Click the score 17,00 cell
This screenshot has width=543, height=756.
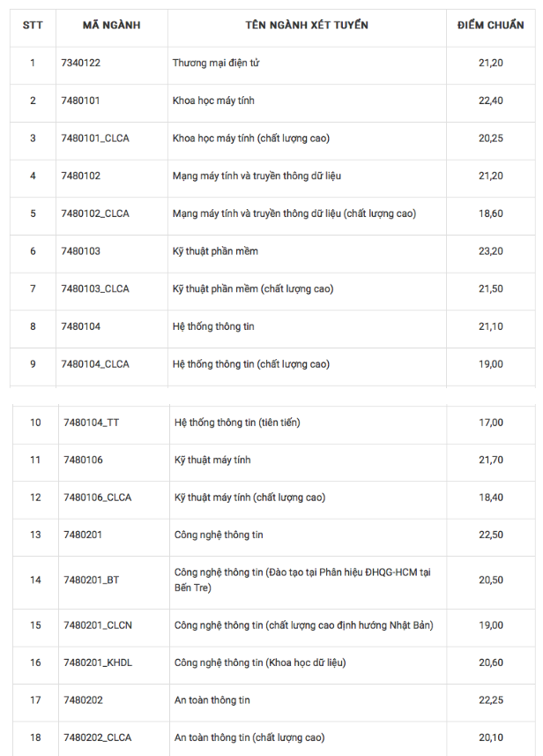point(491,423)
